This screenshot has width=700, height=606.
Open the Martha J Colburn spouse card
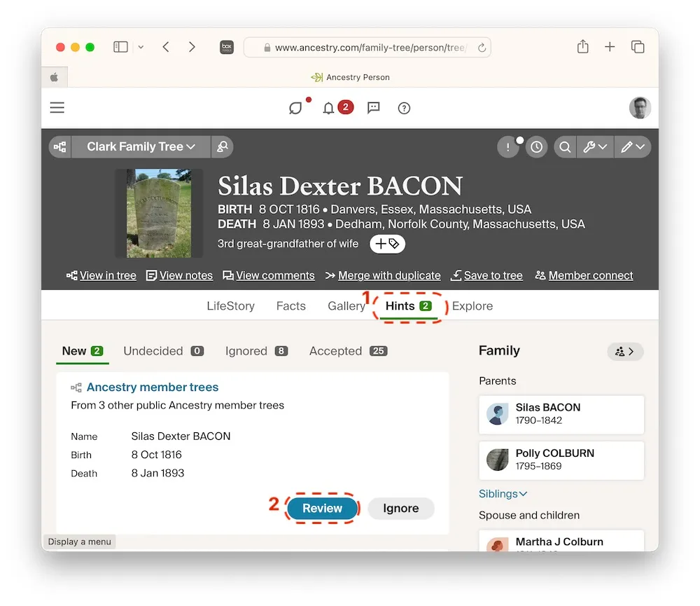point(561,542)
